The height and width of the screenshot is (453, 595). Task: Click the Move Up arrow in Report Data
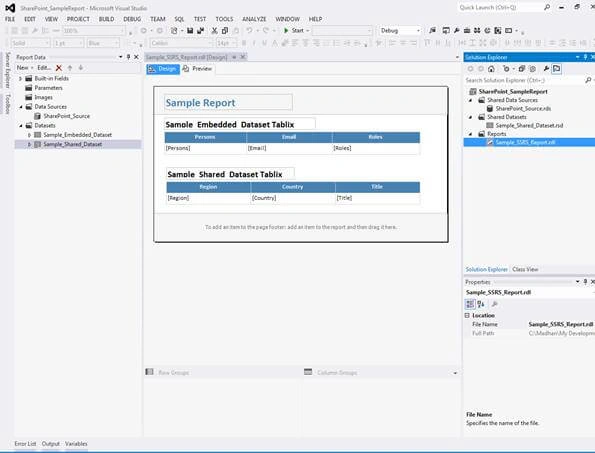[x=70, y=68]
